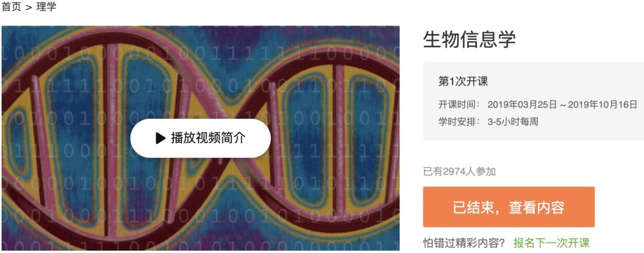Open the 理学 breadcrumb category

(x=46, y=7)
